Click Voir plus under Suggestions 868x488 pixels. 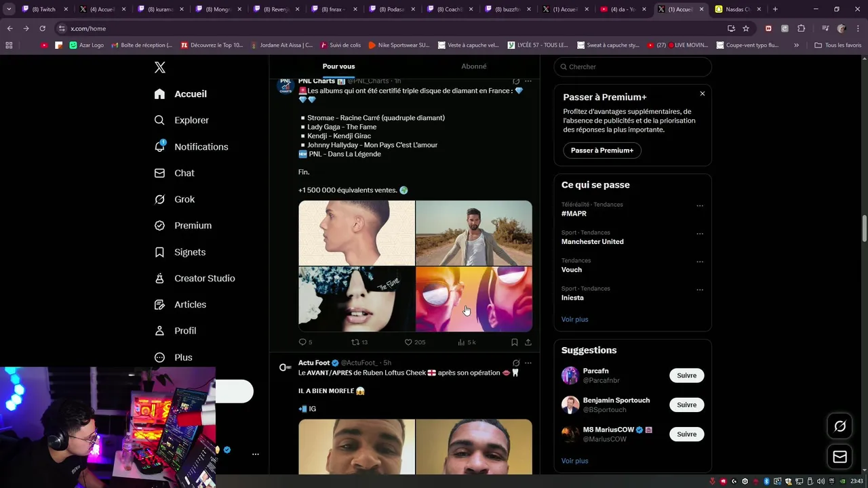pyautogui.click(x=575, y=461)
